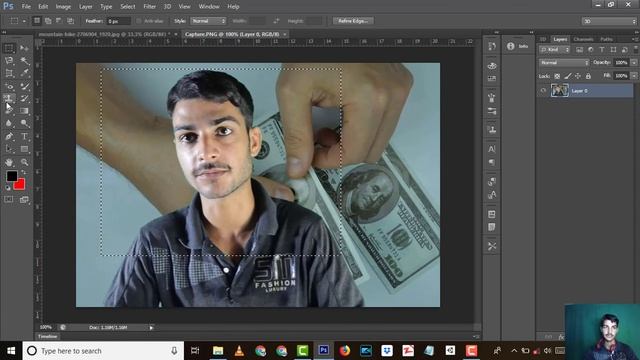Select the Clone Stamp tool
Viewport: 640px width, 360px height.
[9, 98]
